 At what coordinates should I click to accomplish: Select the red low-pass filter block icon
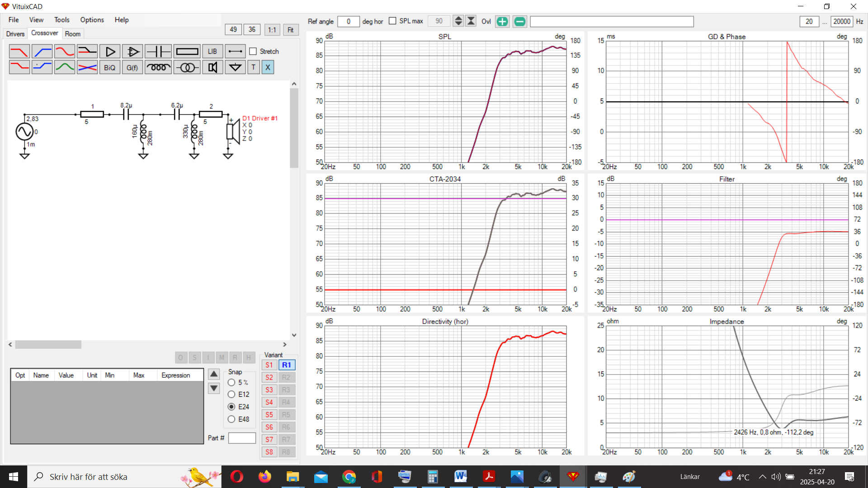pos(19,52)
